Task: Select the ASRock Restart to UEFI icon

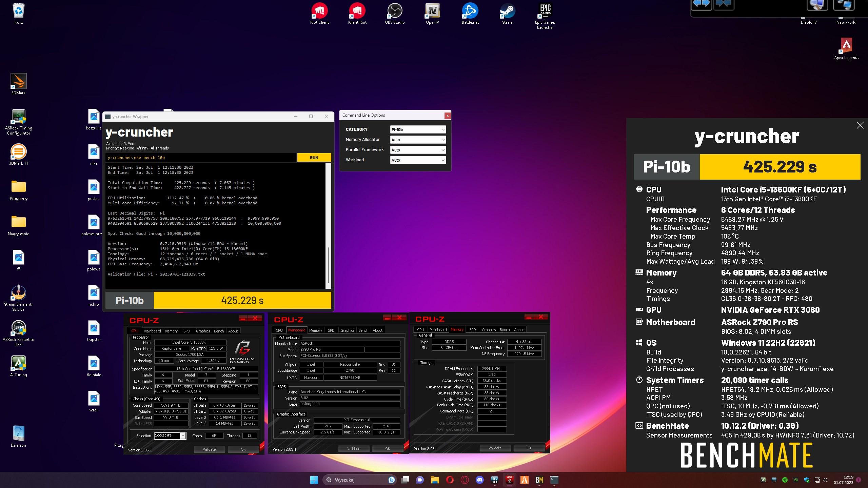Action: 19,333
